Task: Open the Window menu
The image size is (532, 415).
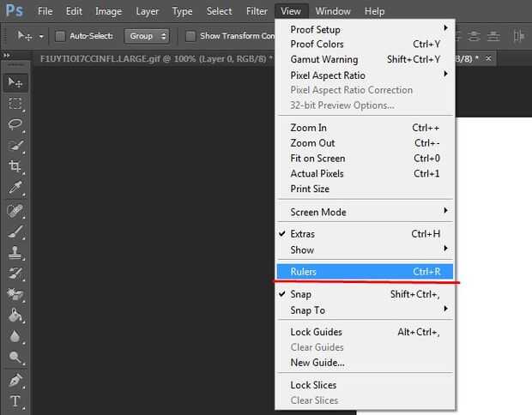Action: pos(332,11)
